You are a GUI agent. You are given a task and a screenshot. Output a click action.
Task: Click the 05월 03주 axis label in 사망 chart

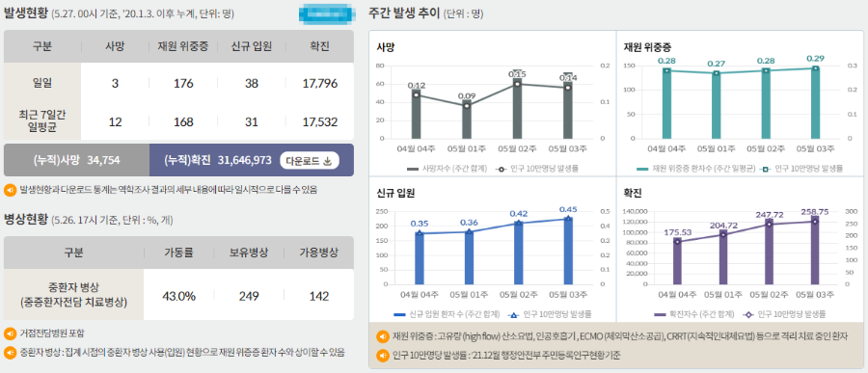coord(567,148)
